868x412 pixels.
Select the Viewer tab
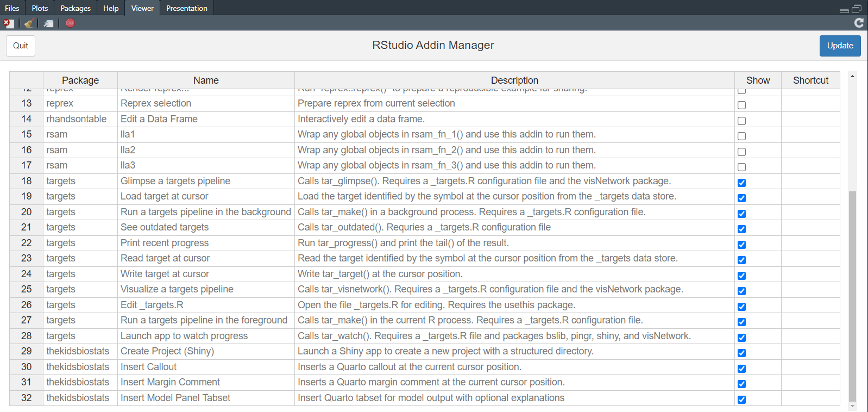(142, 8)
